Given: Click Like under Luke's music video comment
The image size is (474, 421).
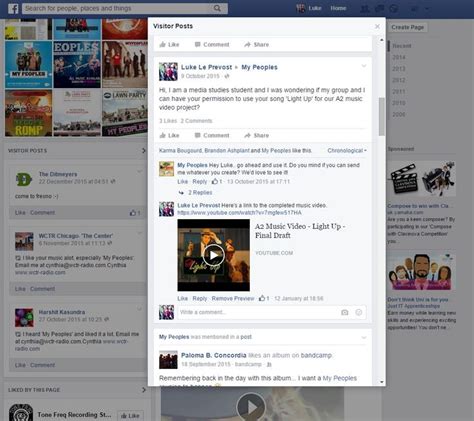Looking at the screenshot, I should [182, 298].
